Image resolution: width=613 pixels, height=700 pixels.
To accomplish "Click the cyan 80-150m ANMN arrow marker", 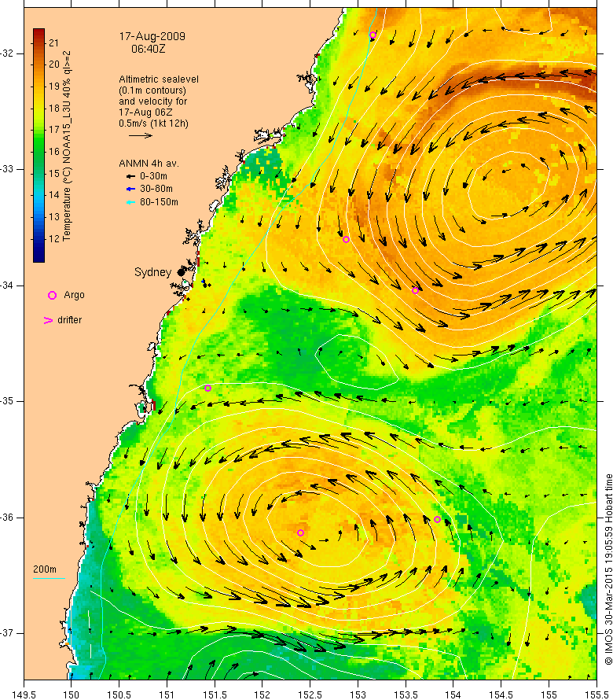I will [x=130, y=202].
